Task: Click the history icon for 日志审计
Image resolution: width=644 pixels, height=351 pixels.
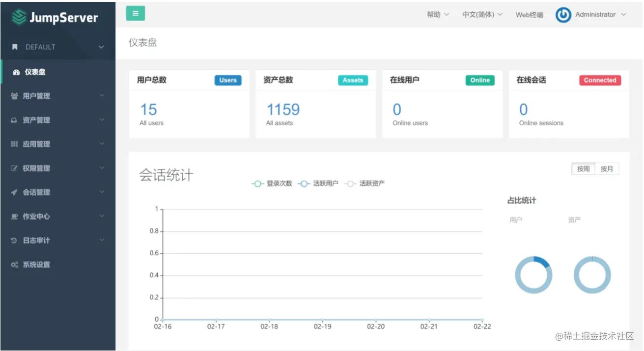Action: point(14,241)
